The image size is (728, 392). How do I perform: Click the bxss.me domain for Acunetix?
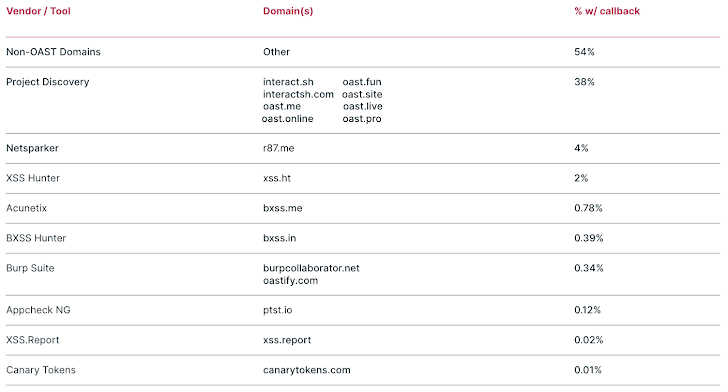click(x=282, y=208)
